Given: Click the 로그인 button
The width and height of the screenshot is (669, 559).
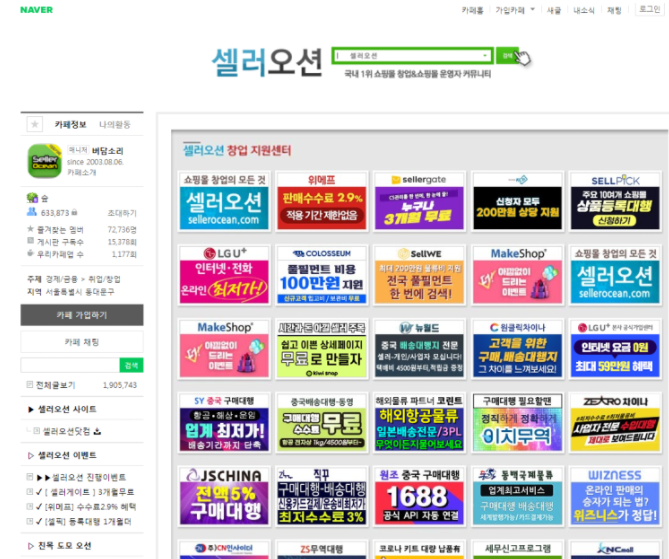Looking at the screenshot, I should [x=649, y=9].
